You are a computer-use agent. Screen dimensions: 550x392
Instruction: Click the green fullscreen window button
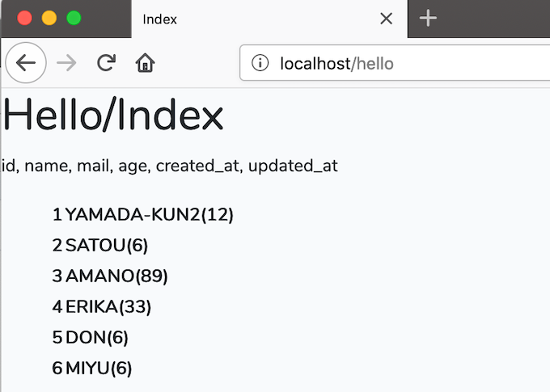click(74, 18)
